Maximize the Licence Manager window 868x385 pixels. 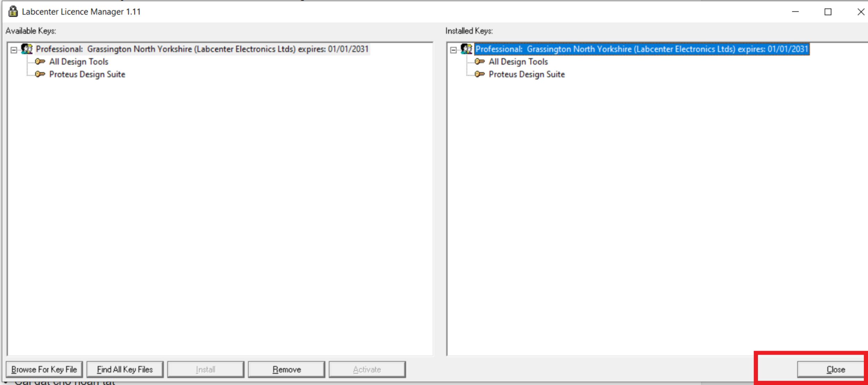pos(828,12)
